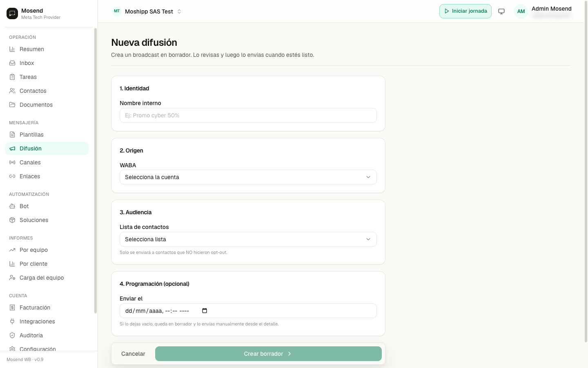Click the opt-out helper text under Audiencia
The height and width of the screenshot is (368, 588).
173,252
